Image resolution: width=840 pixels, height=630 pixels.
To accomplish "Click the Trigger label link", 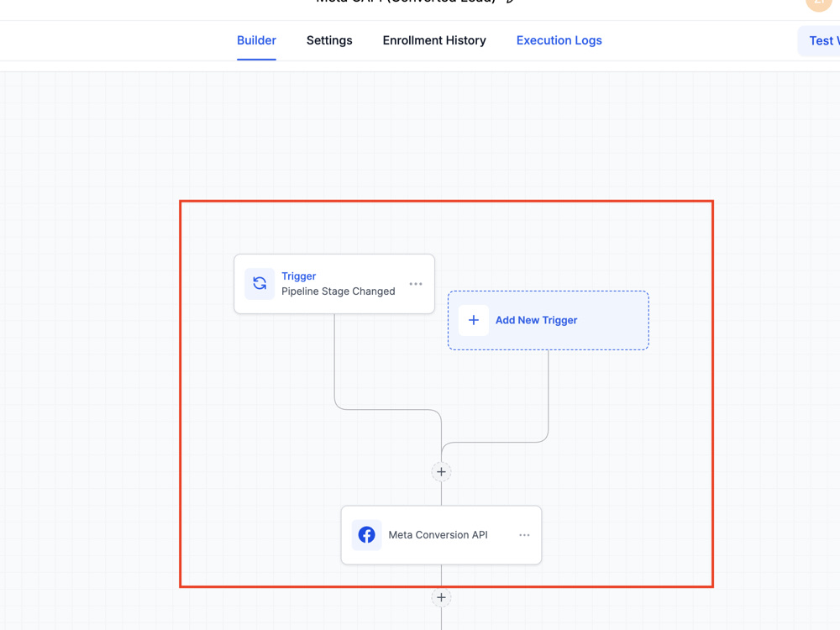I will 298,276.
